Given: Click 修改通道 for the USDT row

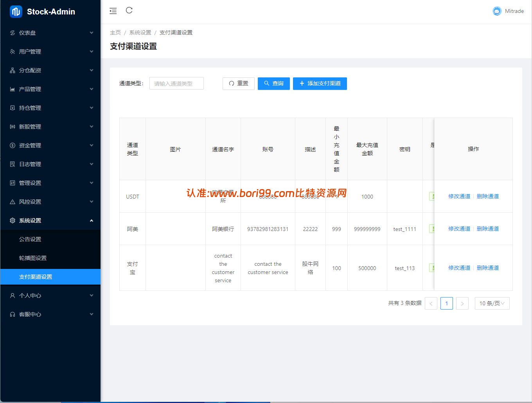Looking at the screenshot, I should [459, 196].
